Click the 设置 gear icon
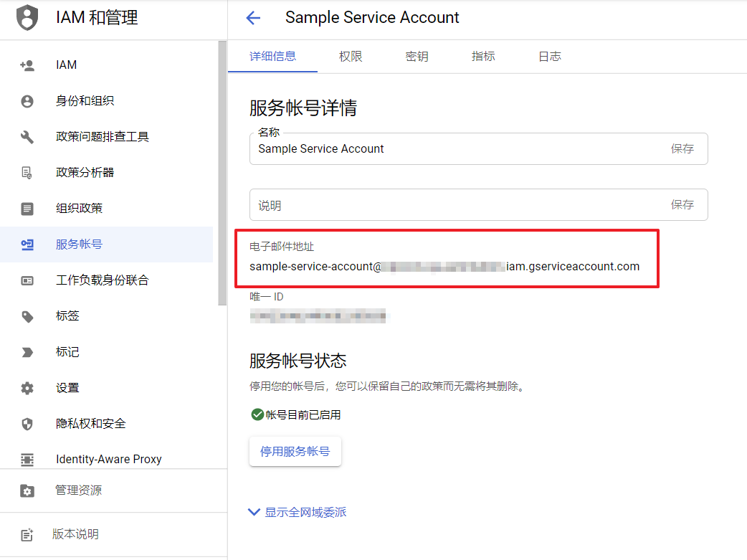The width and height of the screenshot is (747, 560). (27, 388)
